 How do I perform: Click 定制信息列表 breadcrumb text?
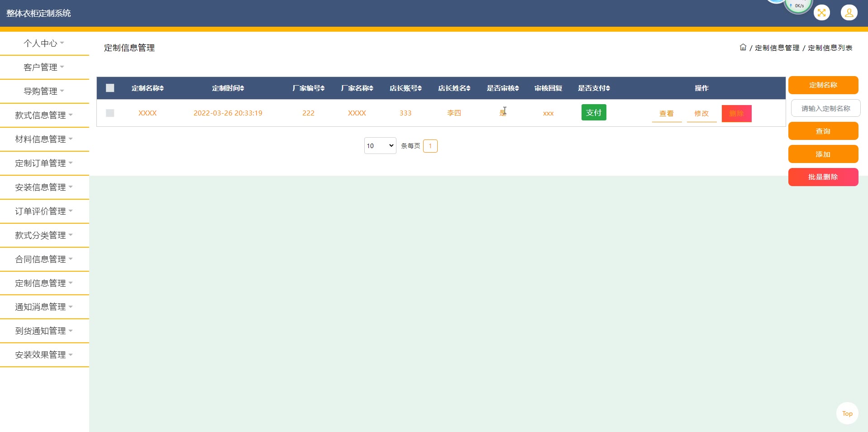point(830,48)
